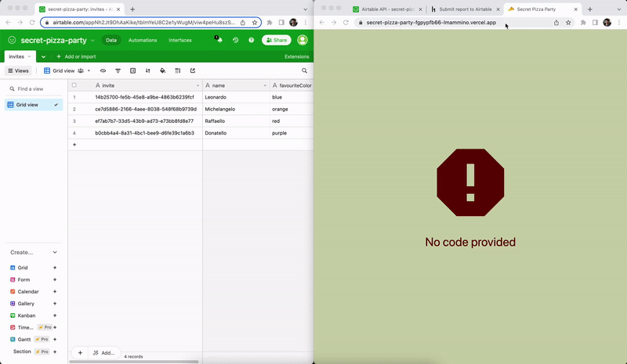Open the row height tool
627x364 pixels.
(x=177, y=70)
